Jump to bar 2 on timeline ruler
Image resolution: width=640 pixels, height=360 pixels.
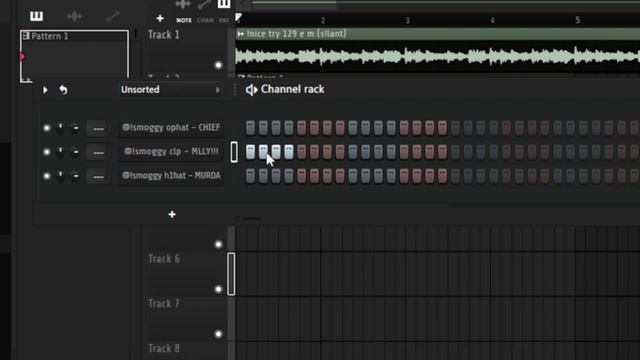click(x=322, y=20)
